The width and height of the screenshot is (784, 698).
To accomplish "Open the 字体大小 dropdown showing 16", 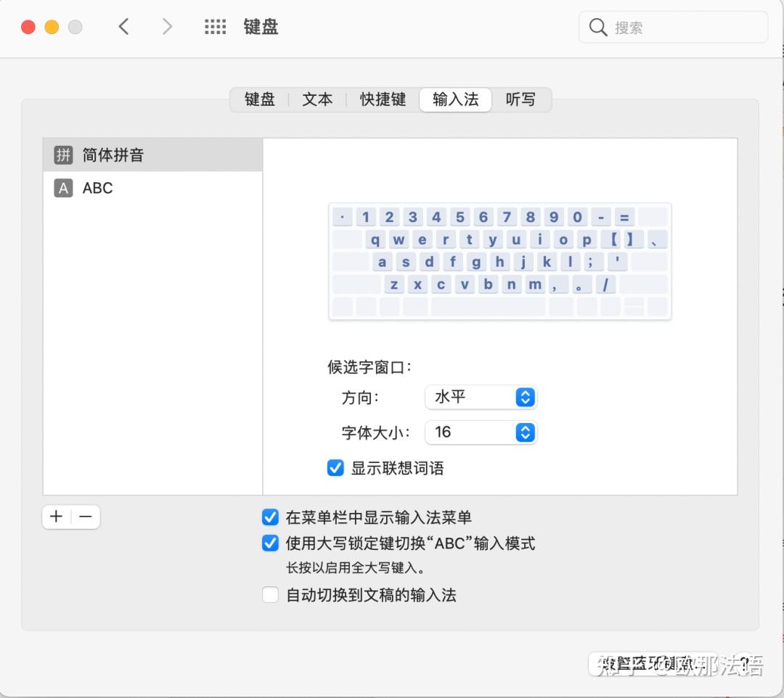I will coord(481,432).
